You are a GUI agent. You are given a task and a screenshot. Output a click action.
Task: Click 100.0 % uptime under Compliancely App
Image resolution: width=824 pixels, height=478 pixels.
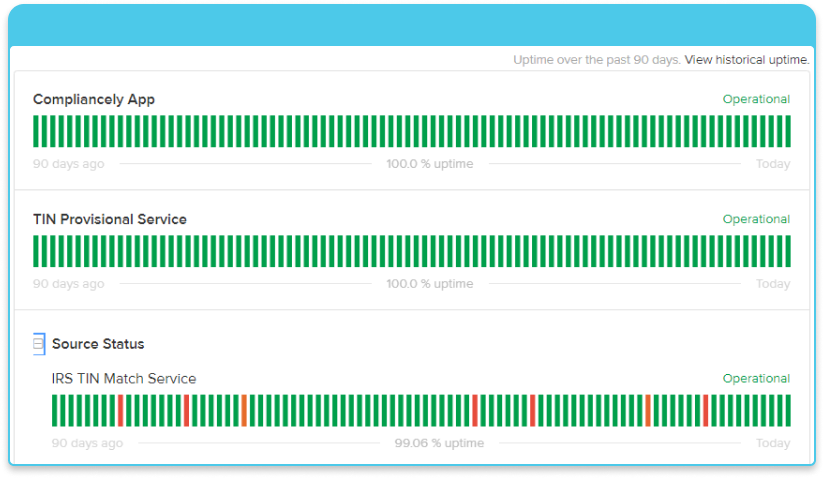(430, 164)
